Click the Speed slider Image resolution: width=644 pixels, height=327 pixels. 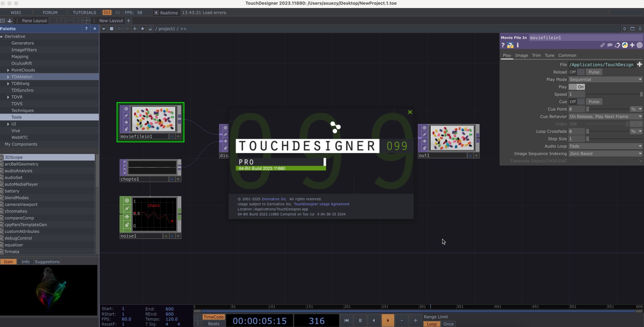tap(614, 94)
